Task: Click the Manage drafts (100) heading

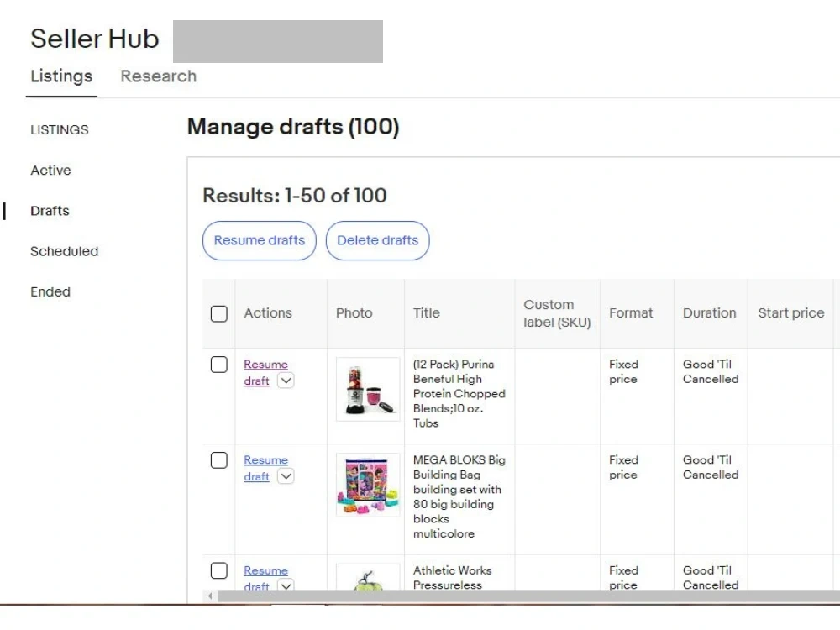Action: (293, 127)
